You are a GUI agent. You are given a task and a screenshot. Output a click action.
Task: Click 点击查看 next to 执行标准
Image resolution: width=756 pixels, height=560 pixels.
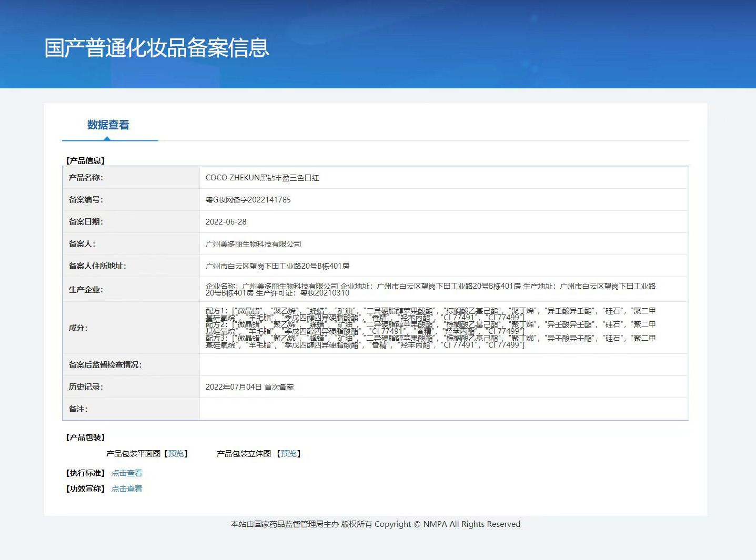tap(127, 473)
